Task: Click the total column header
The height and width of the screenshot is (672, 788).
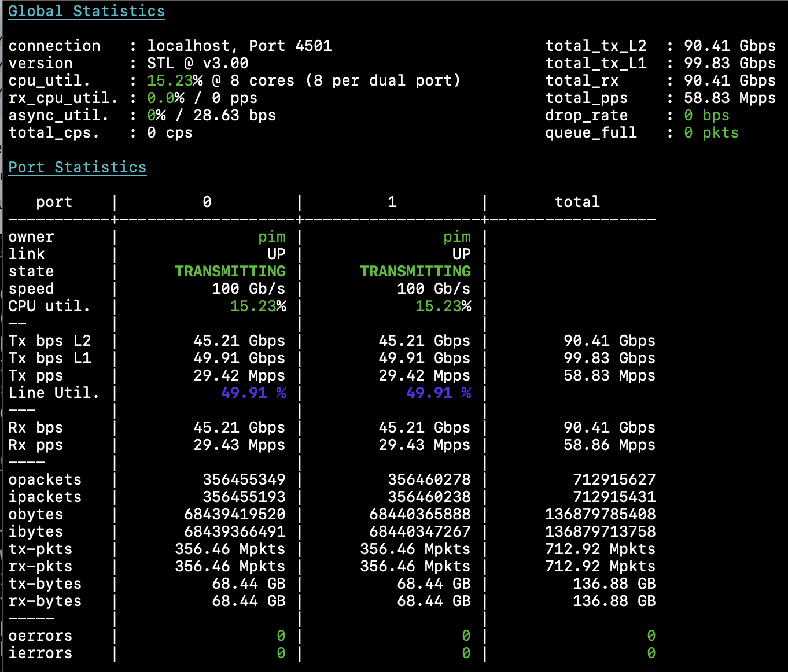Action: [x=577, y=202]
